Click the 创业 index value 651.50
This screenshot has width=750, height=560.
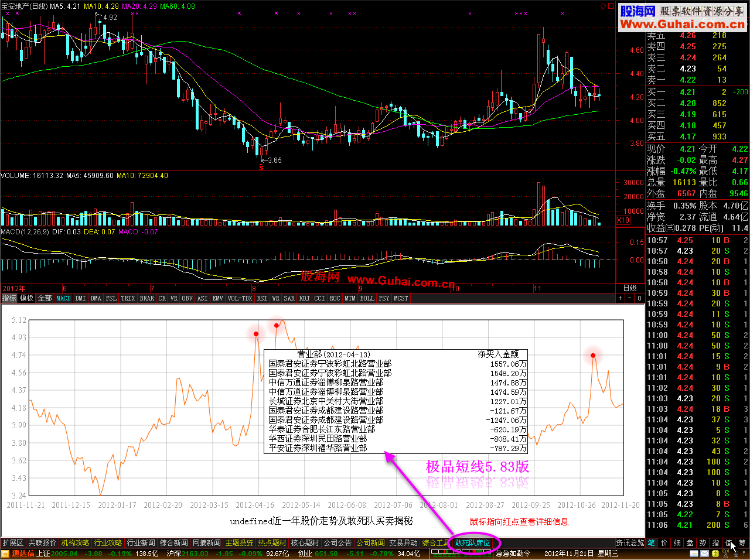[x=326, y=554]
